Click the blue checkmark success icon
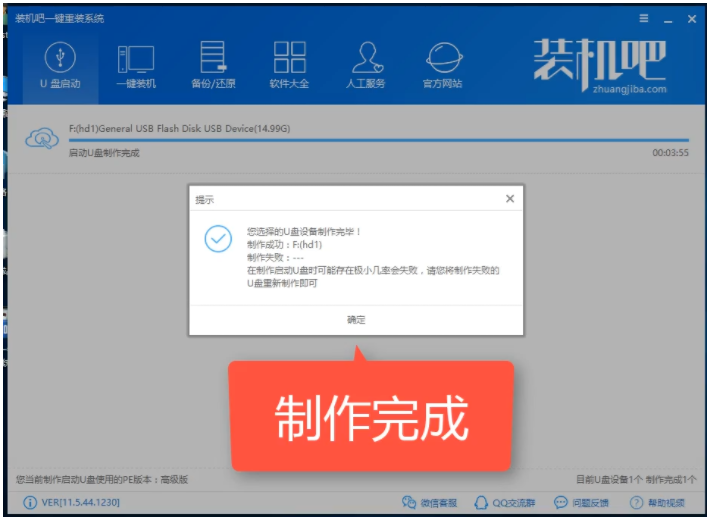 coord(217,239)
